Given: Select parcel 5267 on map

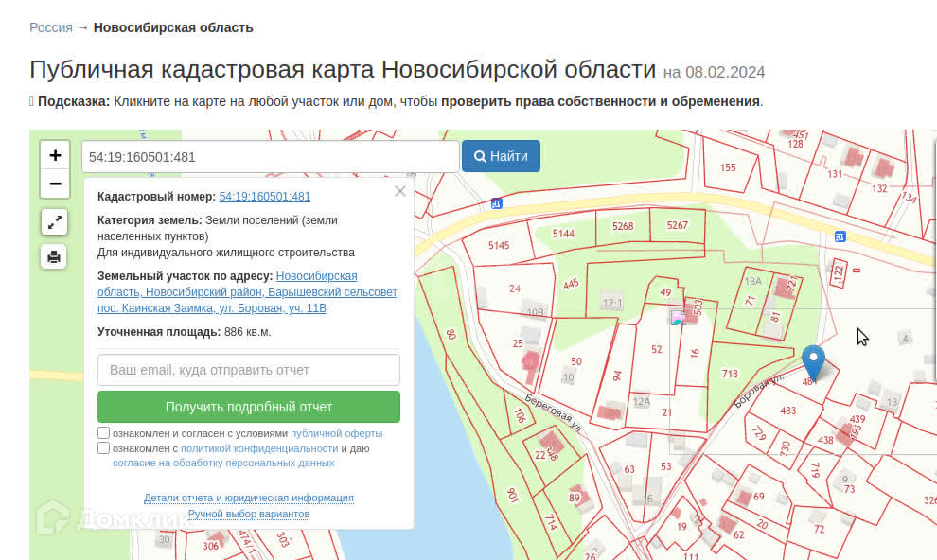Looking at the screenshot, I should [677, 225].
